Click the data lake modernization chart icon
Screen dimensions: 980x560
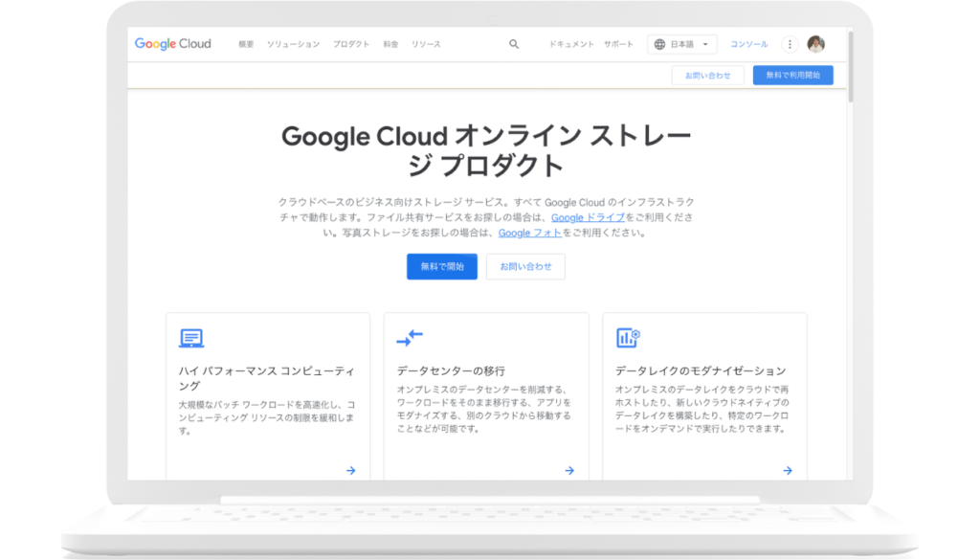click(x=628, y=338)
